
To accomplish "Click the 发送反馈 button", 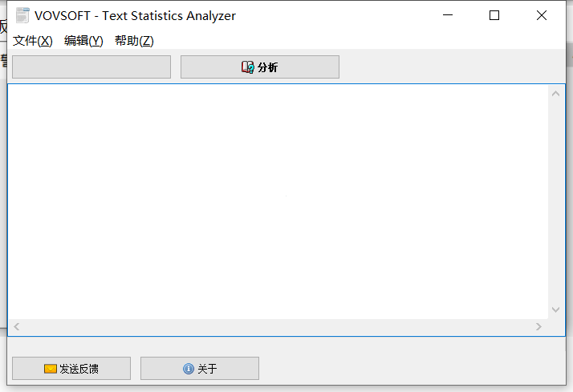I will coord(71,368).
